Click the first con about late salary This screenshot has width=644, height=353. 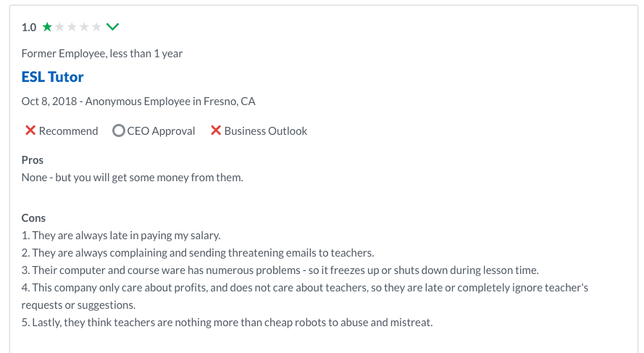[x=121, y=235]
